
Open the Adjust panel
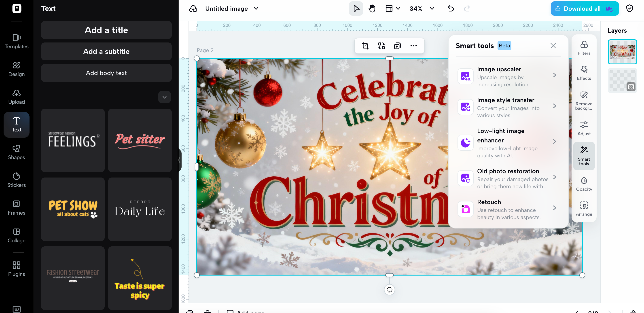(584, 128)
